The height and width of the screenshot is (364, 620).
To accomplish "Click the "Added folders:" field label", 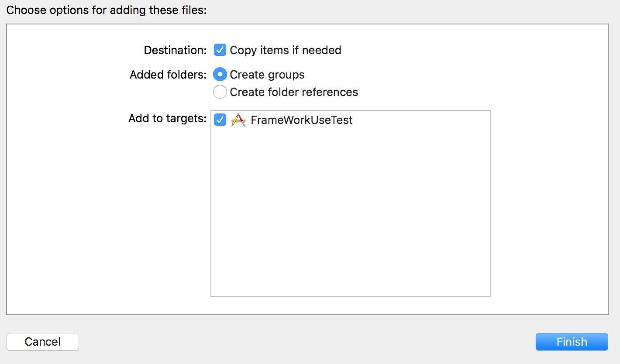I will point(168,75).
